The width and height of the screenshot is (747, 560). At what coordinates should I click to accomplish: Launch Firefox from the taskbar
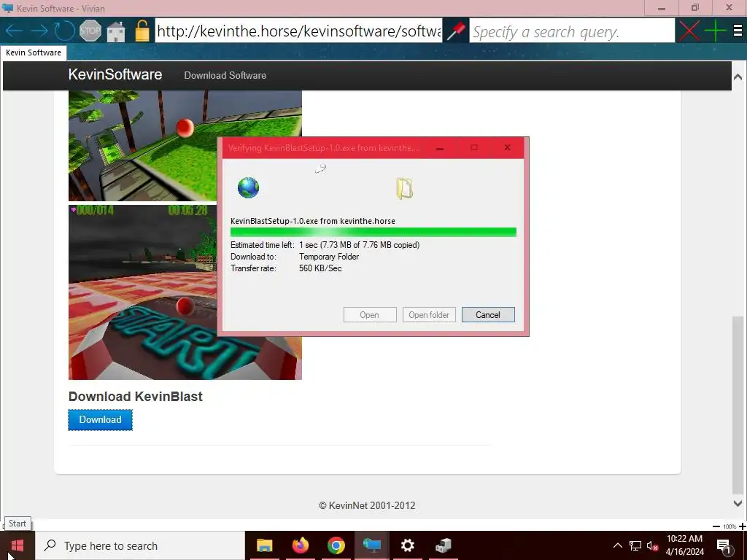pyautogui.click(x=300, y=545)
